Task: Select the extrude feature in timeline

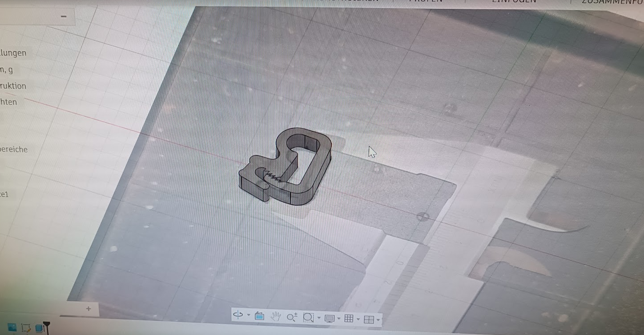Action: point(39,328)
